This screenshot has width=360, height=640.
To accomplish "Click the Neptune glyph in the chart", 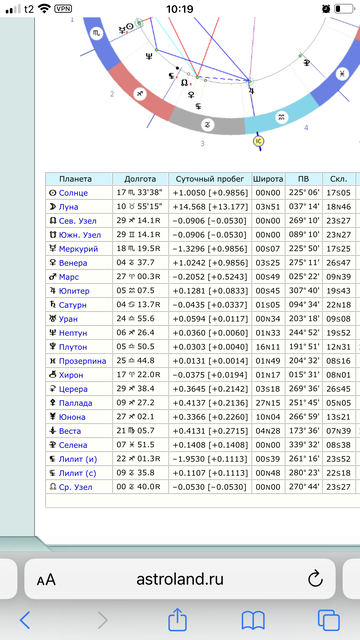I will pos(149,57).
